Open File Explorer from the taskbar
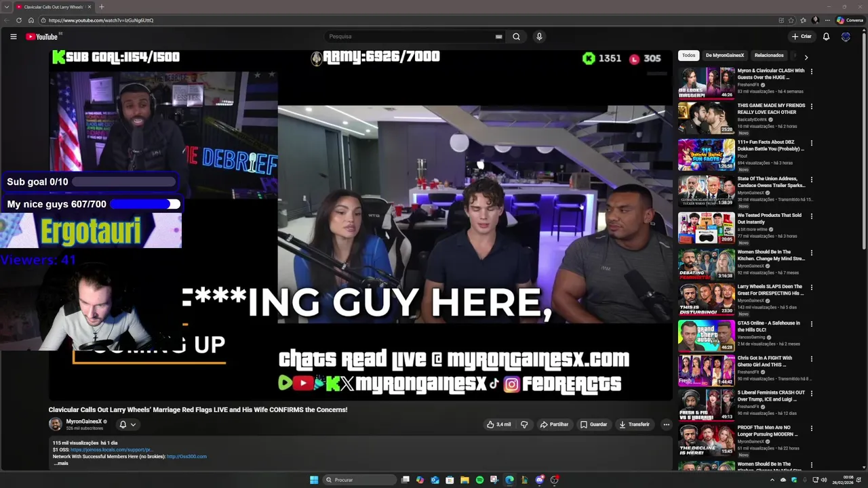The width and height of the screenshot is (868, 488). (x=465, y=480)
